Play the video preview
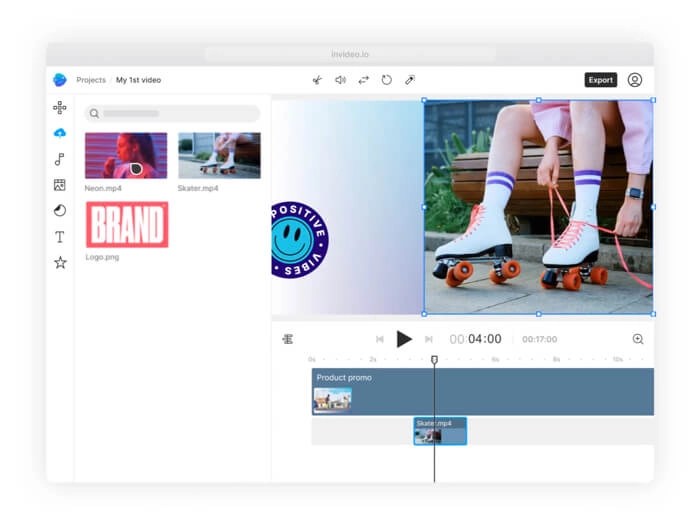700x532 pixels. [404, 339]
